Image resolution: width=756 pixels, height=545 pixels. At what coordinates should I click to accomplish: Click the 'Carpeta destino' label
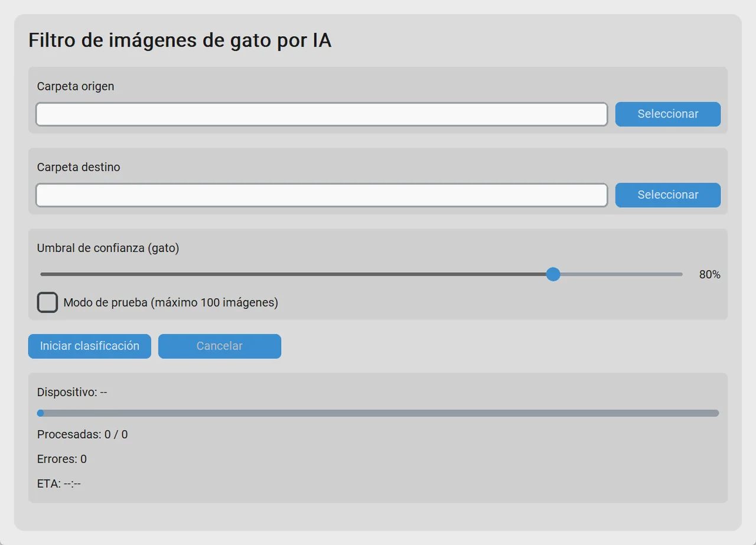79,167
